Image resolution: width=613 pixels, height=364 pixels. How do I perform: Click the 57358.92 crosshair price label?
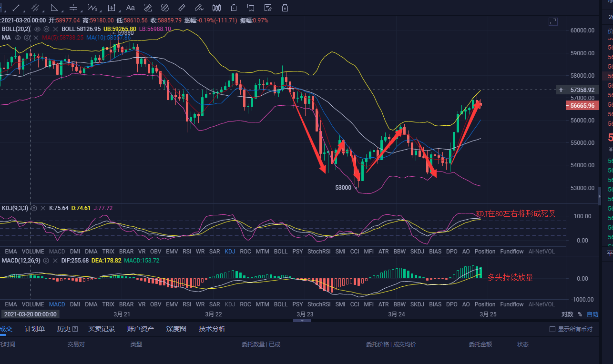582,90
